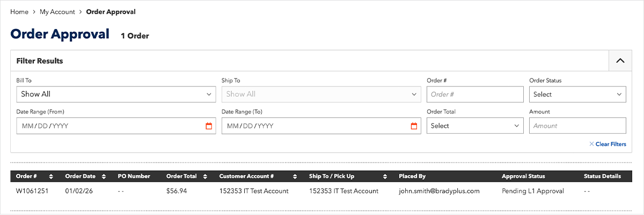Viewport: 644px width, 215px height.
Task: Sort table by Order # column arrows
Action: click(51, 176)
